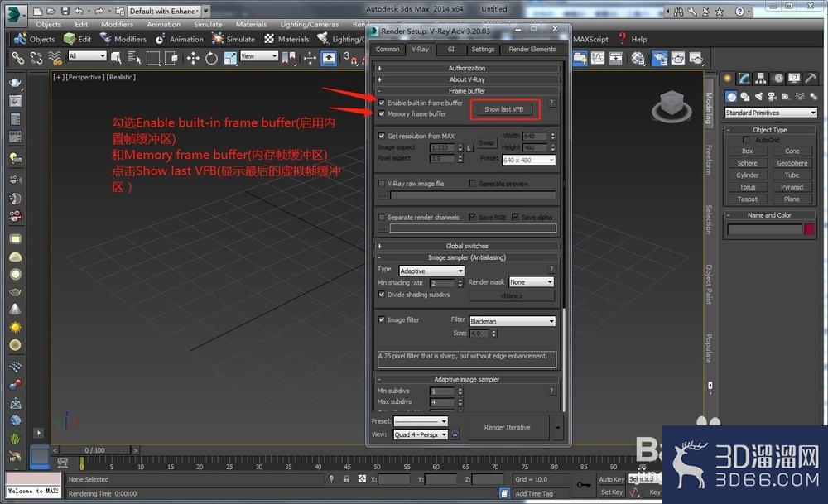Open the View Quad 4 dropdown
The image size is (828, 504).
421,434
